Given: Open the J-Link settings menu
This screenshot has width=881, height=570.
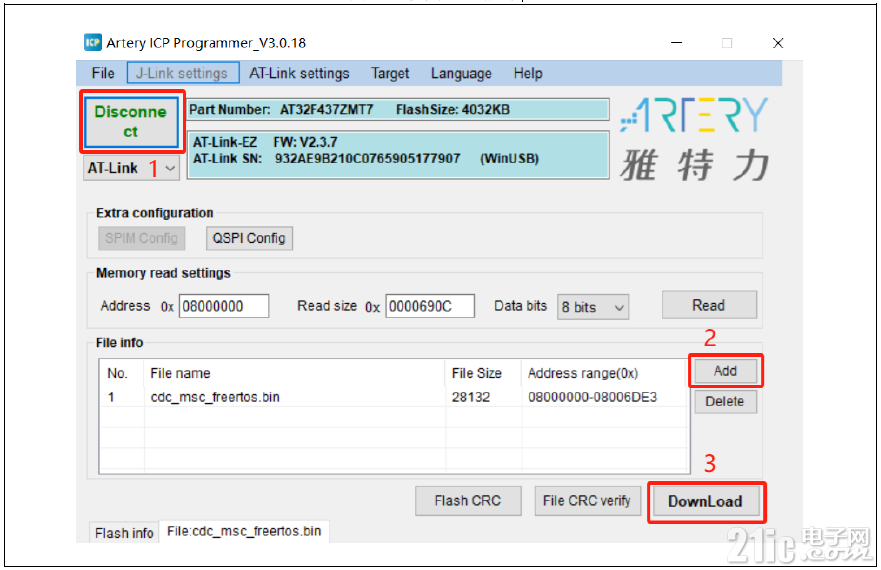Looking at the screenshot, I should pyautogui.click(x=183, y=74).
